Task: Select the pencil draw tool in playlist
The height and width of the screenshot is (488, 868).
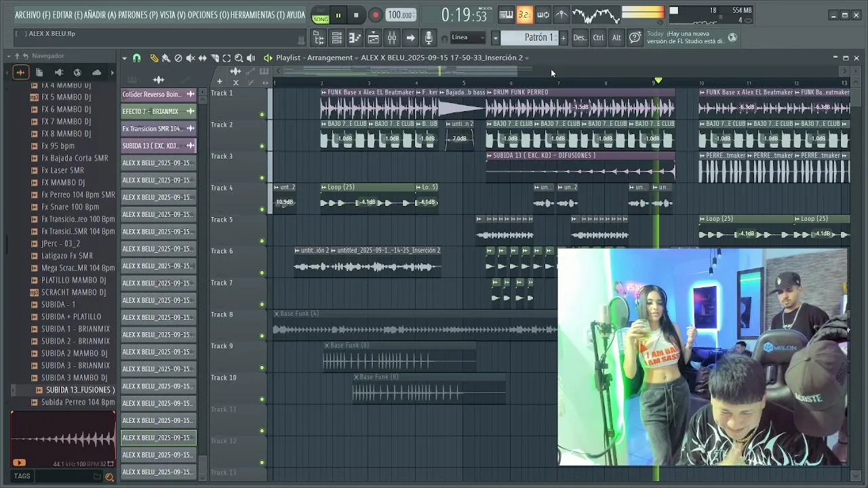Action: pyautogui.click(x=154, y=58)
